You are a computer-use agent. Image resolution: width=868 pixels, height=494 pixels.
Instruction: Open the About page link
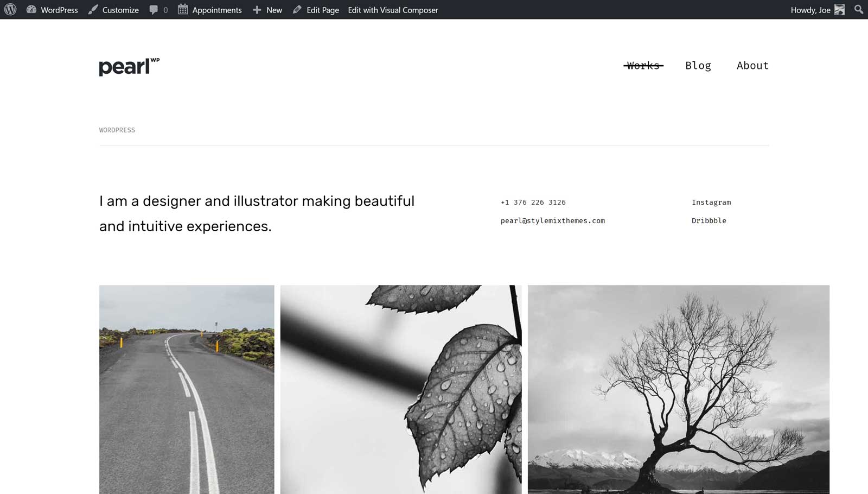click(x=752, y=66)
